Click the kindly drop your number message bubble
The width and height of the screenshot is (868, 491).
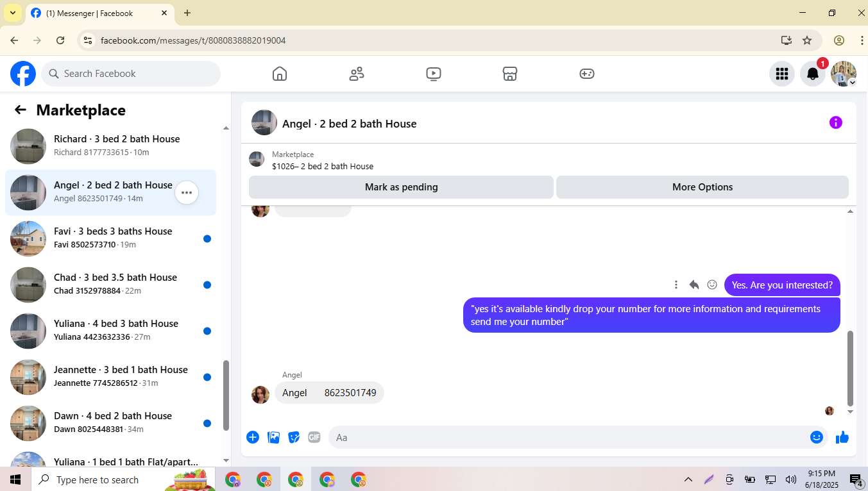652,315
